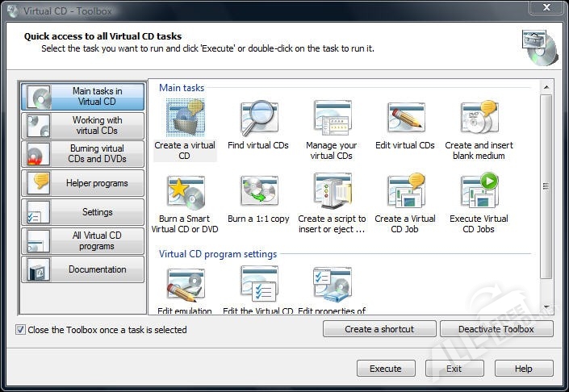Uncheck Close the Toolbox once task selected
The height and width of the screenshot is (392, 569).
[x=20, y=330]
